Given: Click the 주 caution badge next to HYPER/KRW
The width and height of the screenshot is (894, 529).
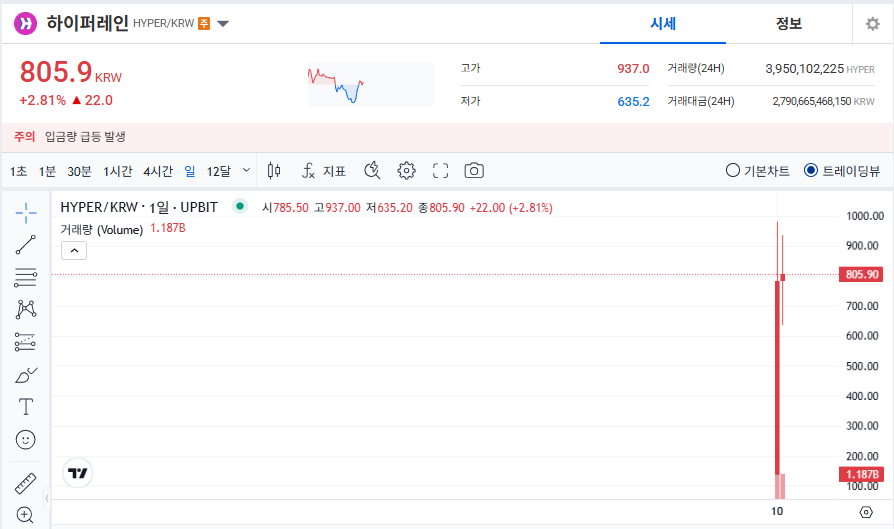Looking at the screenshot, I should tap(204, 23).
